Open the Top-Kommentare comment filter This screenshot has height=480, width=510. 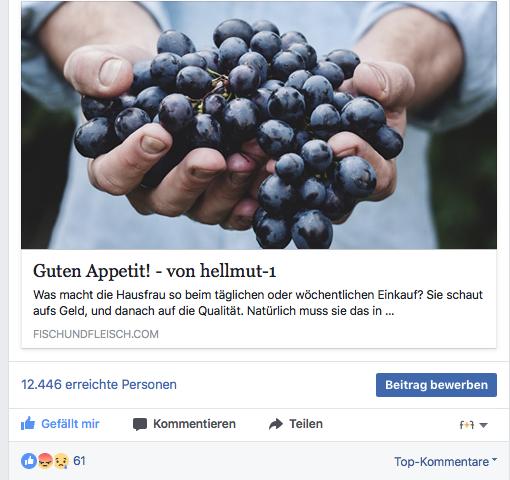(442, 462)
